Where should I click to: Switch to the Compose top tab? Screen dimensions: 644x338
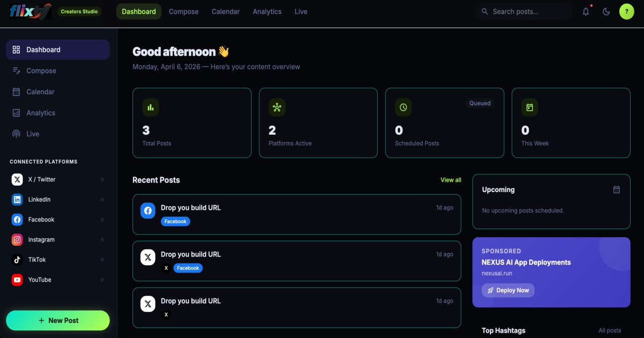pos(184,11)
